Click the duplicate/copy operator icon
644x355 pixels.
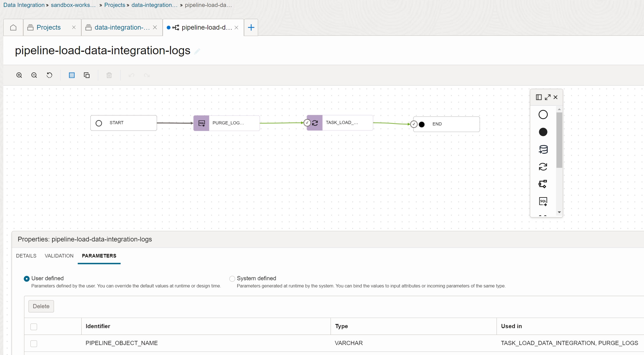(x=87, y=75)
